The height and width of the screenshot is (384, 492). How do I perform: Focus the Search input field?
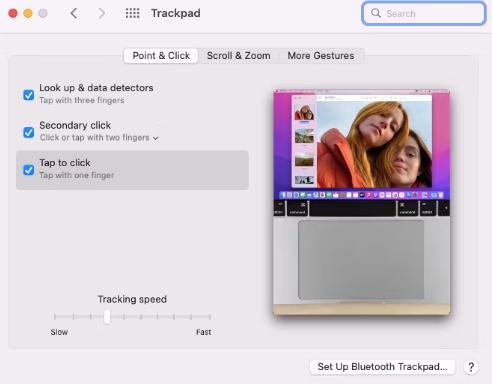coord(424,13)
